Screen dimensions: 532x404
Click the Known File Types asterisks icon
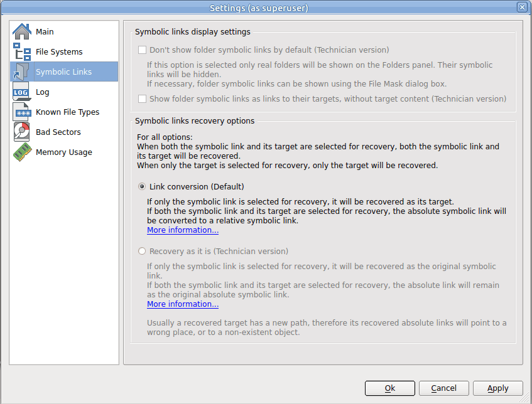22,112
